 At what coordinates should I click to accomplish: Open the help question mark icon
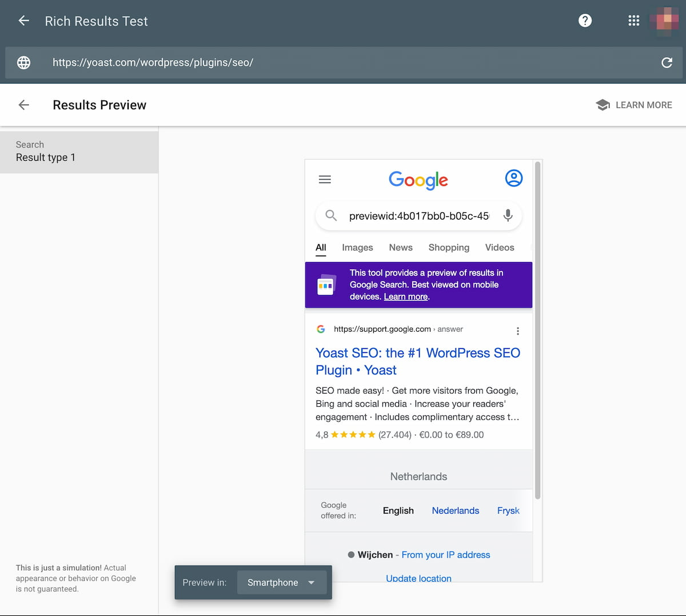(585, 21)
